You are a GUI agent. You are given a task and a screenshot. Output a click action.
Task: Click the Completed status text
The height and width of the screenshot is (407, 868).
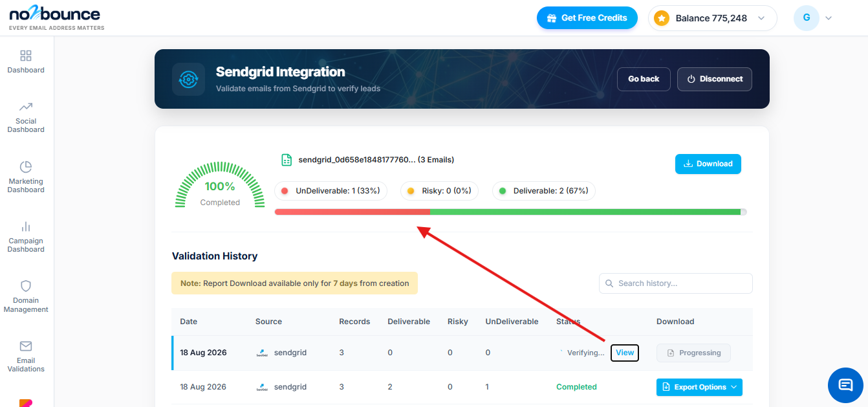point(576,387)
